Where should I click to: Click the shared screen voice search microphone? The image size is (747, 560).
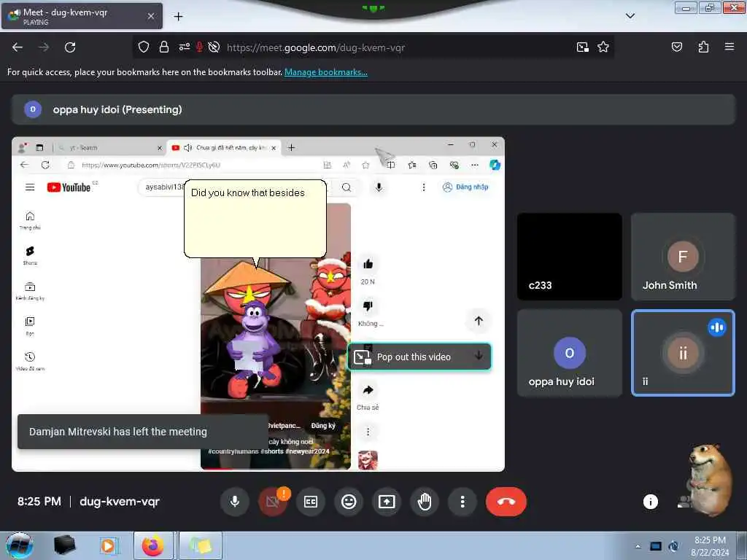(x=379, y=187)
